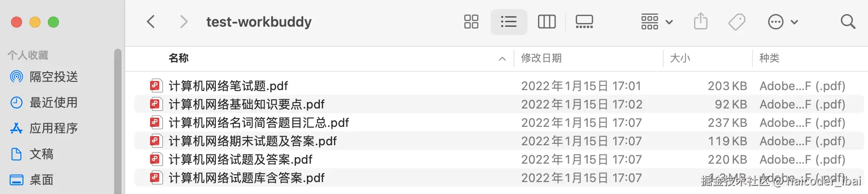The height and width of the screenshot is (194, 868).
Task: Open 隔空投送 in the sidebar
Action: click(x=53, y=77)
